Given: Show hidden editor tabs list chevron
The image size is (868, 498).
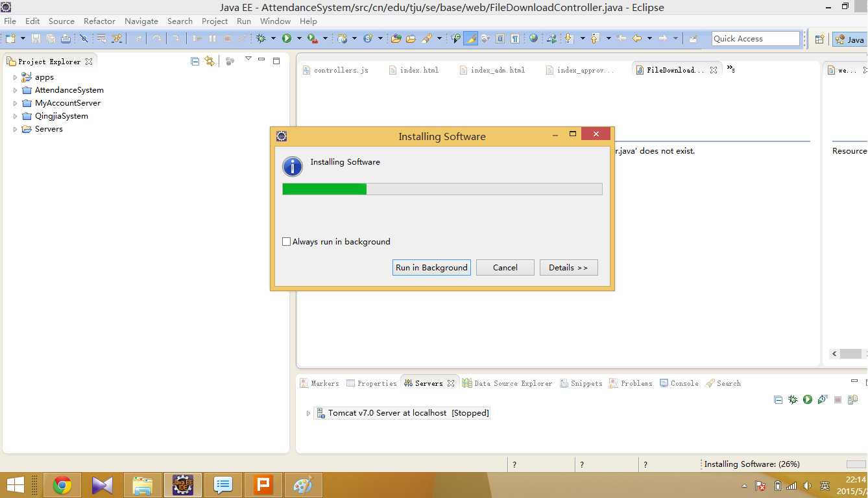Looking at the screenshot, I should coord(730,69).
